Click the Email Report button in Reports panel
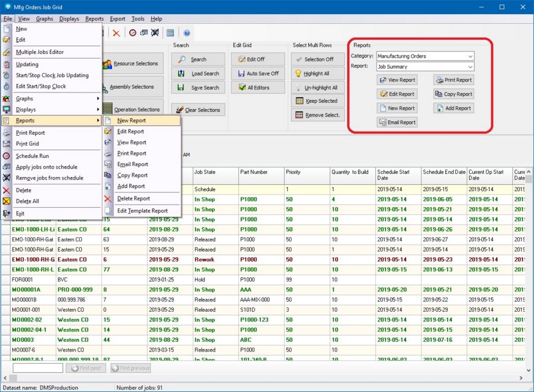 [x=397, y=123]
